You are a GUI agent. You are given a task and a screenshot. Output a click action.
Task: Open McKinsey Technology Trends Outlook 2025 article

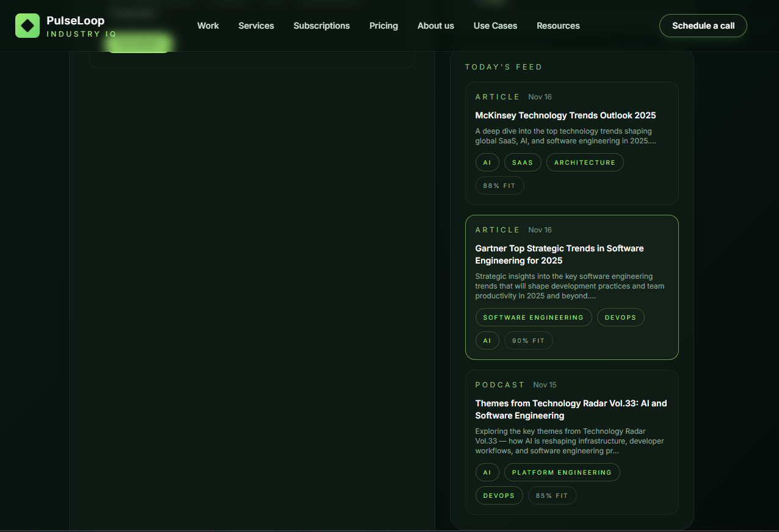pos(565,115)
